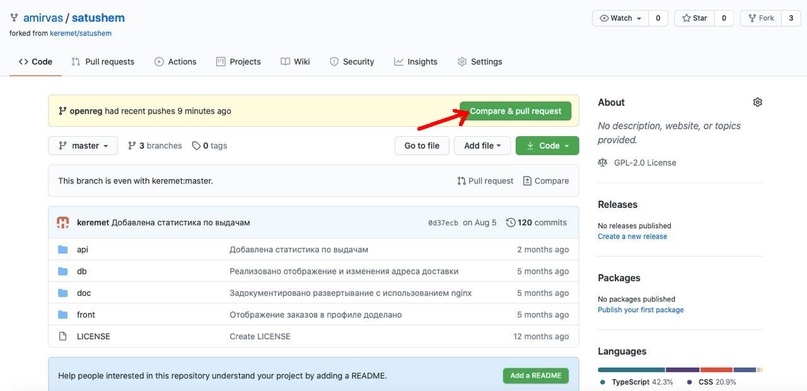Star this repository
This screenshot has height=391, width=807.
(694, 18)
